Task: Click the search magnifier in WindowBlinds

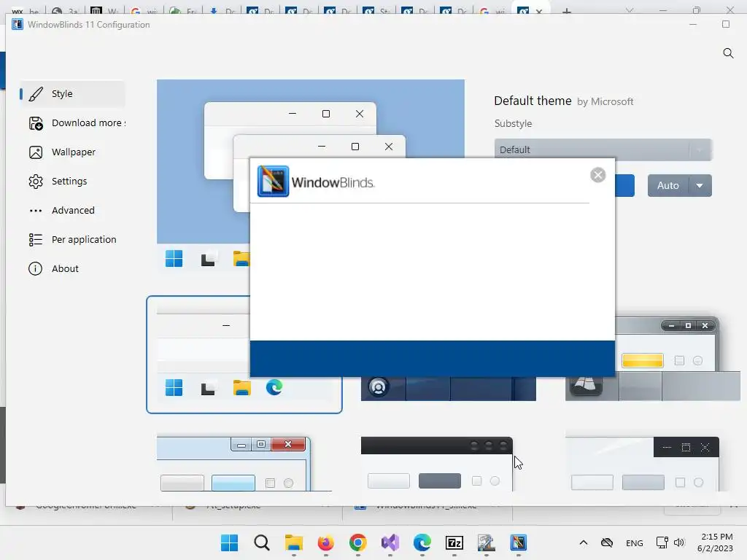Action: tap(728, 52)
